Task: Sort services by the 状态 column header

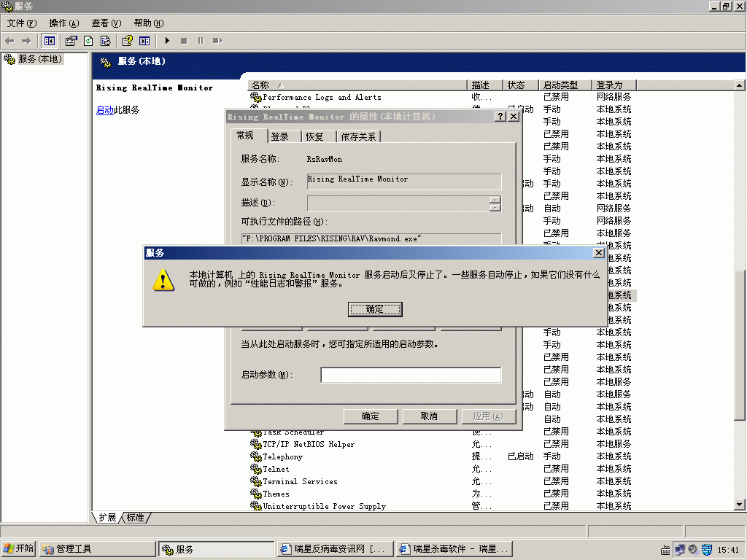Action: coord(521,85)
